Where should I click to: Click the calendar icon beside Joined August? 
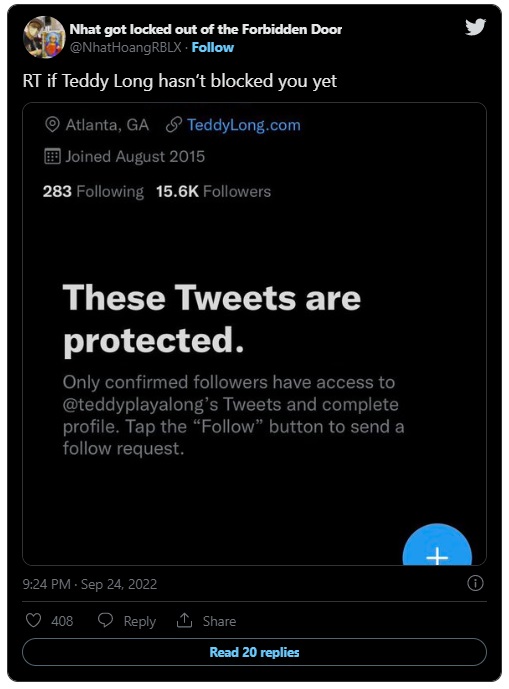point(52,156)
